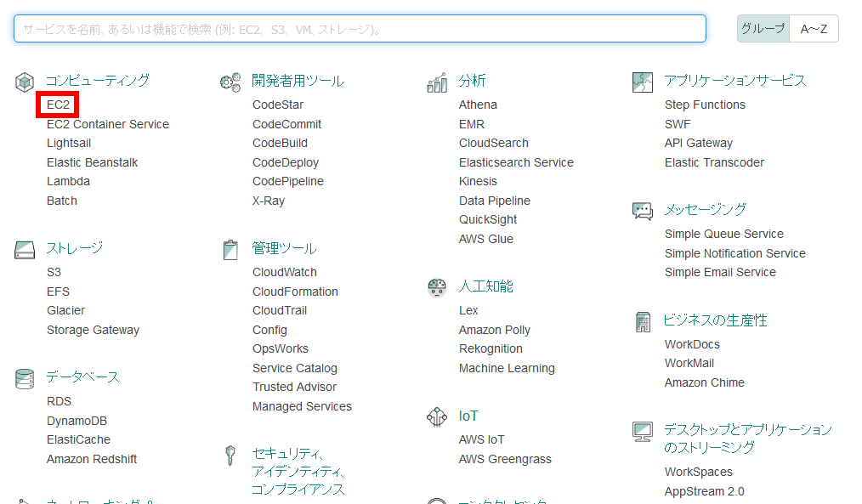This screenshot has height=504, width=862.
Task: Click the Desktop and App Streaming monitor icon
Action: (643, 432)
